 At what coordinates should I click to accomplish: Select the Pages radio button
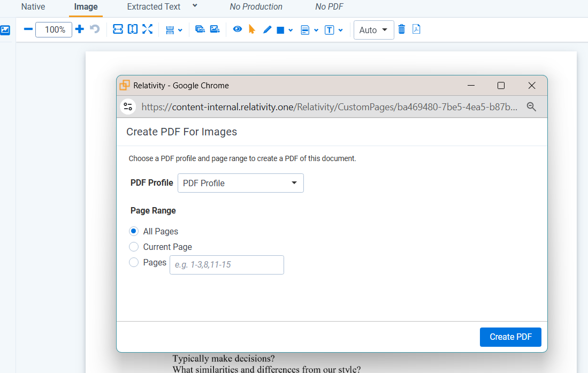click(x=134, y=262)
